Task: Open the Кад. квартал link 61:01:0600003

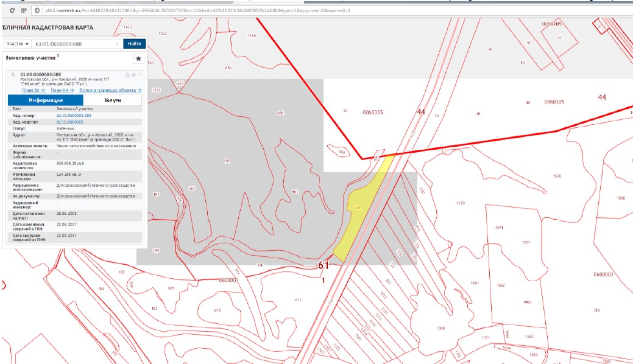Action: coord(69,122)
